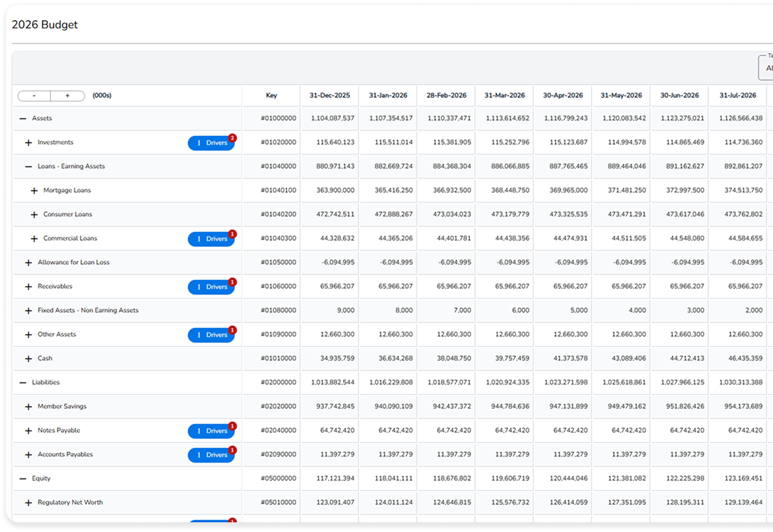The height and width of the screenshot is (532, 773).
Task: Open Drivers for Accounts Payables
Action: (211, 455)
